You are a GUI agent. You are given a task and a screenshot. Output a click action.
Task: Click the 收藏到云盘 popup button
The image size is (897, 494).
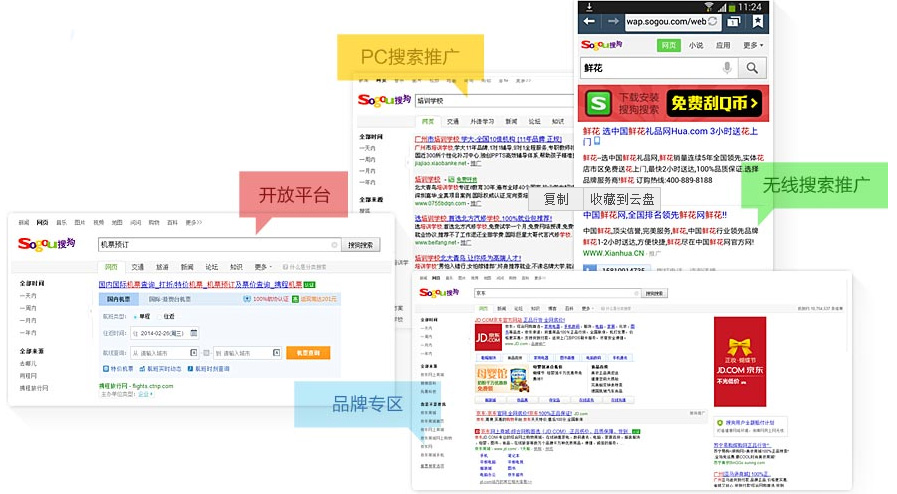622,199
